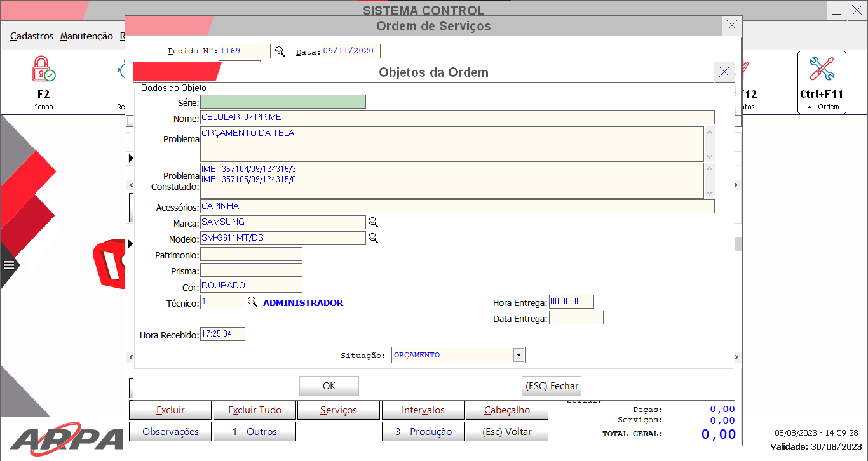Open the Observações button
The height and width of the screenshot is (461, 868).
(170, 432)
